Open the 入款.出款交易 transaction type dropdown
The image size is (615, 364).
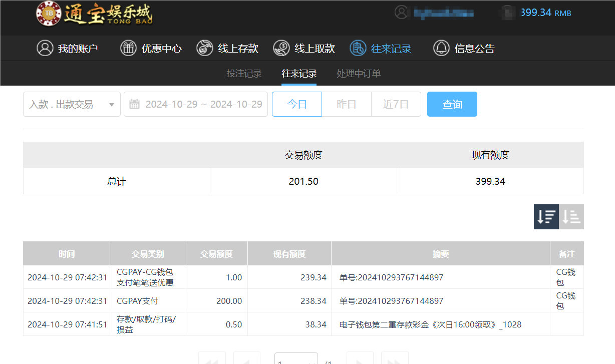pyautogui.click(x=72, y=104)
